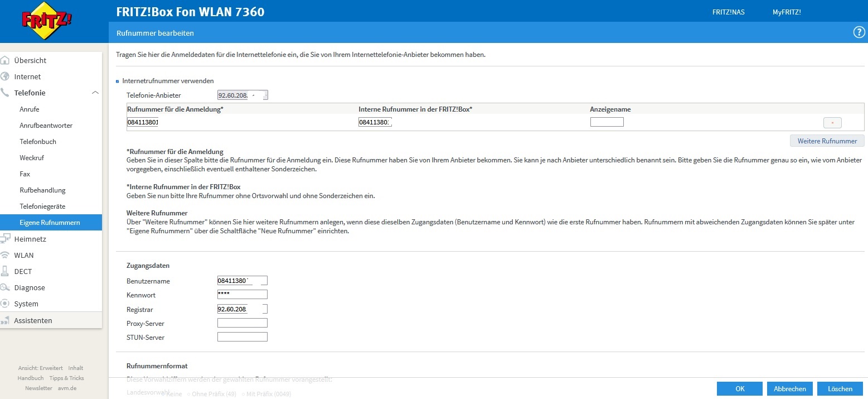The height and width of the screenshot is (399, 868).
Task: Go to the Rufbehandlung submenu
Action: (x=42, y=190)
